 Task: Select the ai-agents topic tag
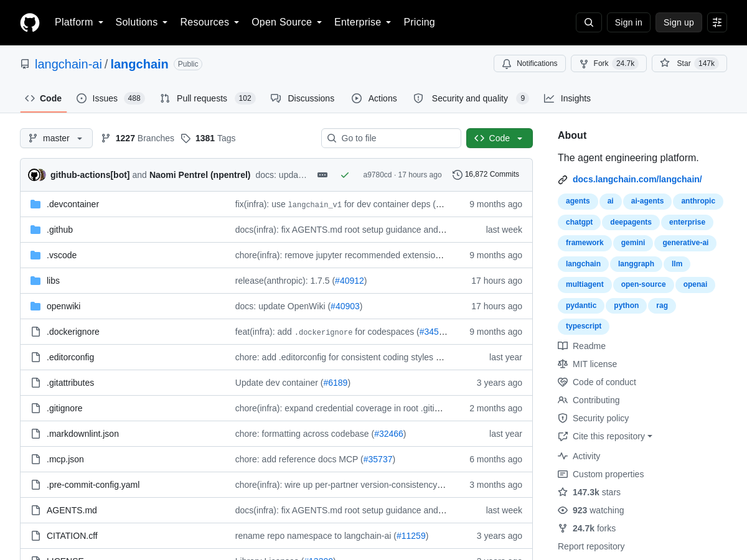[x=647, y=201]
